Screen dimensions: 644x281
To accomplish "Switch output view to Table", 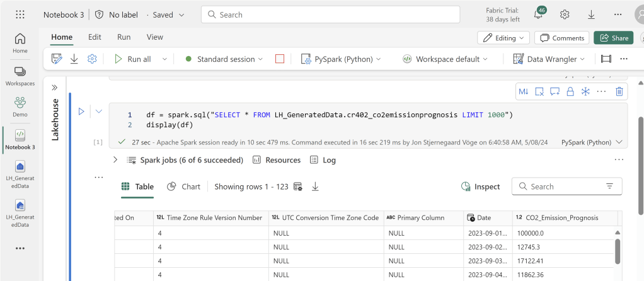I will coord(137,186).
